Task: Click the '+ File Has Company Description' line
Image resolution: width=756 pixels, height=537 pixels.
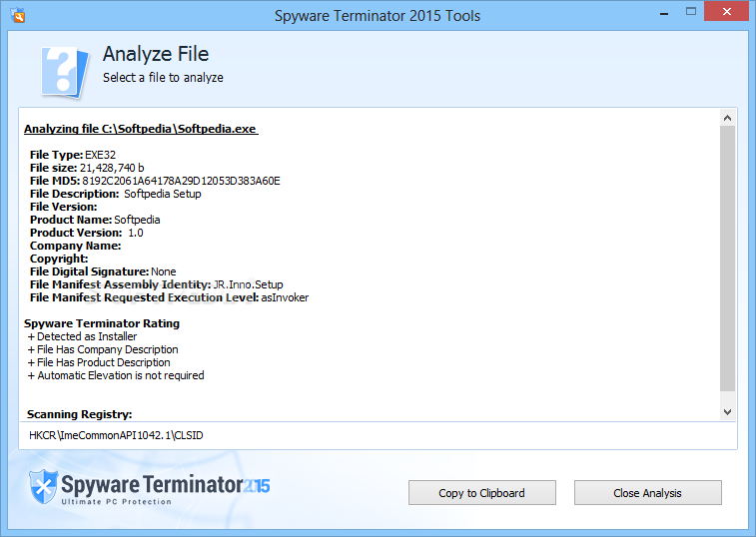Action: point(103,349)
